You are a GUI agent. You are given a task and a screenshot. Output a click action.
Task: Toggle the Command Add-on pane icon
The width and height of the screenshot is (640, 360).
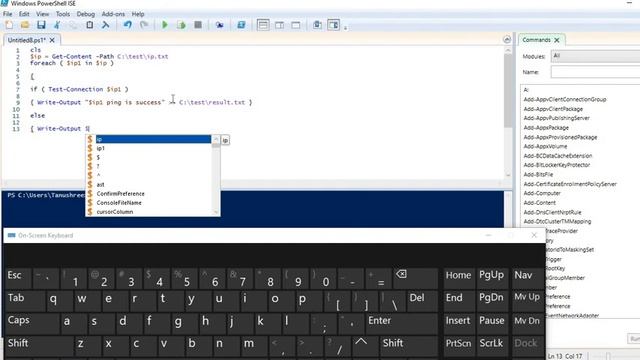click(333, 25)
